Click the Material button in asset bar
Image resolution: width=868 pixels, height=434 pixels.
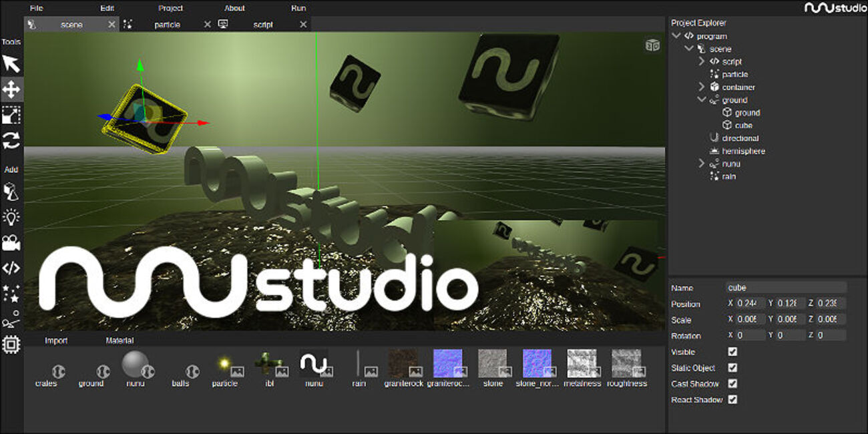(120, 341)
